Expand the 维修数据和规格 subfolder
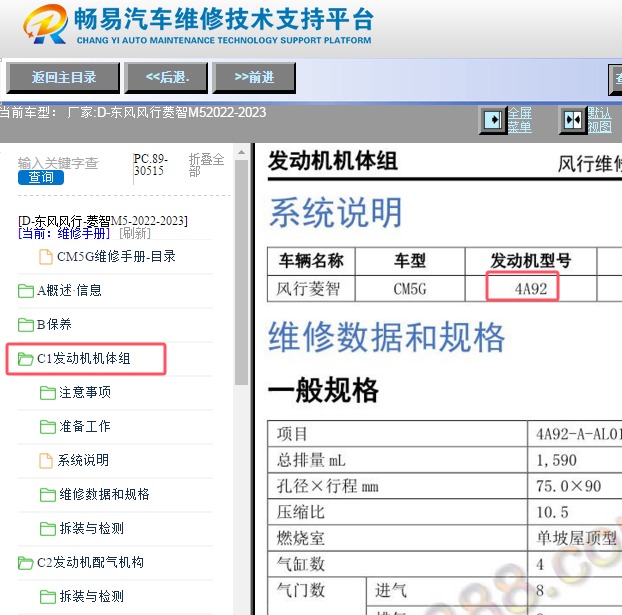The image size is (622, 615). click(x=104, y=494)
